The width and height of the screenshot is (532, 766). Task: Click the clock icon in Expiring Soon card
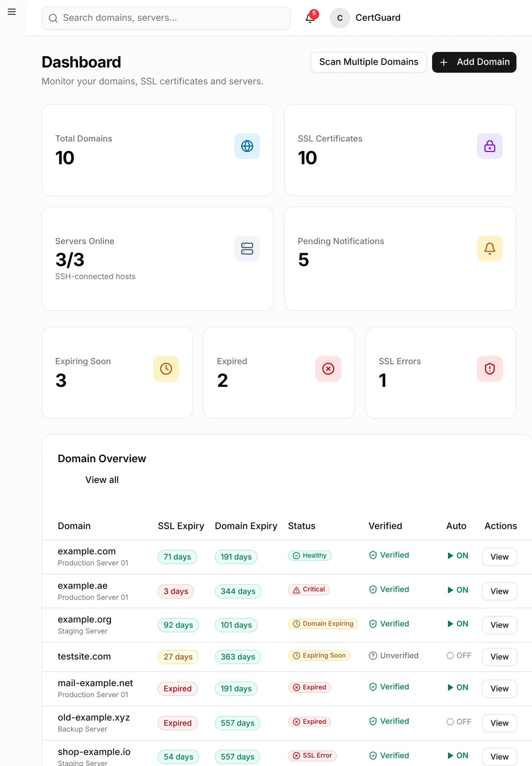click(x=166, y=369)
